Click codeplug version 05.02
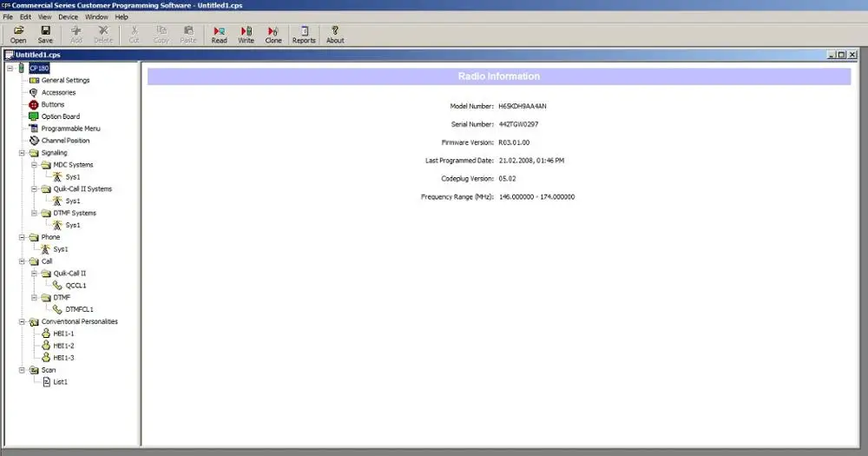Screen dimensions: 868x456 tap(507, 178)
